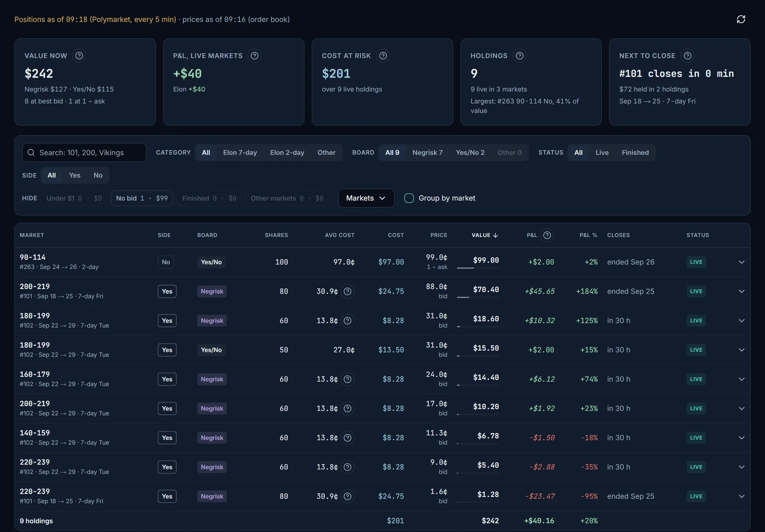The height and width of the screenshot is (532, 765).
Task: Open the Holdings help icon
Action: click(519, 56)
